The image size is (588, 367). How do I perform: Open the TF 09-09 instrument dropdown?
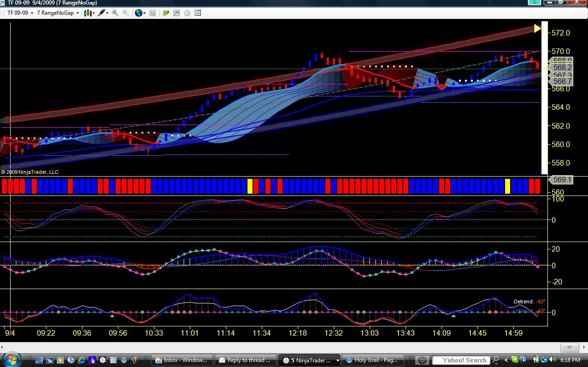click(x=20, y=13)
